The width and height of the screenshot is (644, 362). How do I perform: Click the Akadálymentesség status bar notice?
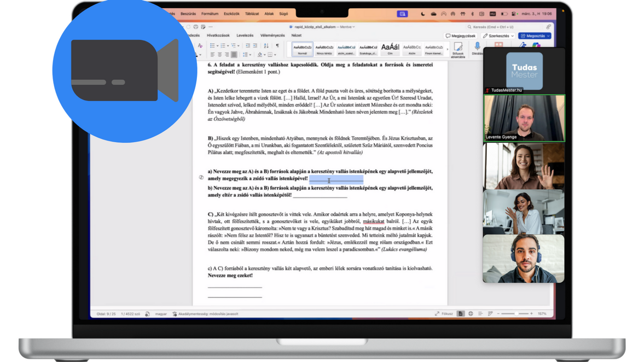205,314
